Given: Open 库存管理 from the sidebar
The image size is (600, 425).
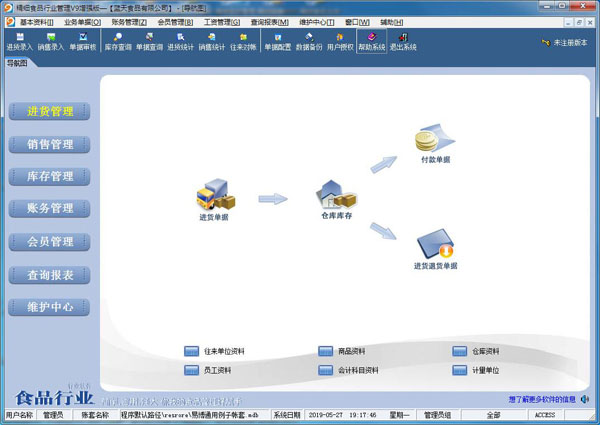Looking at the screenshot, I should (x=50, y=176).
